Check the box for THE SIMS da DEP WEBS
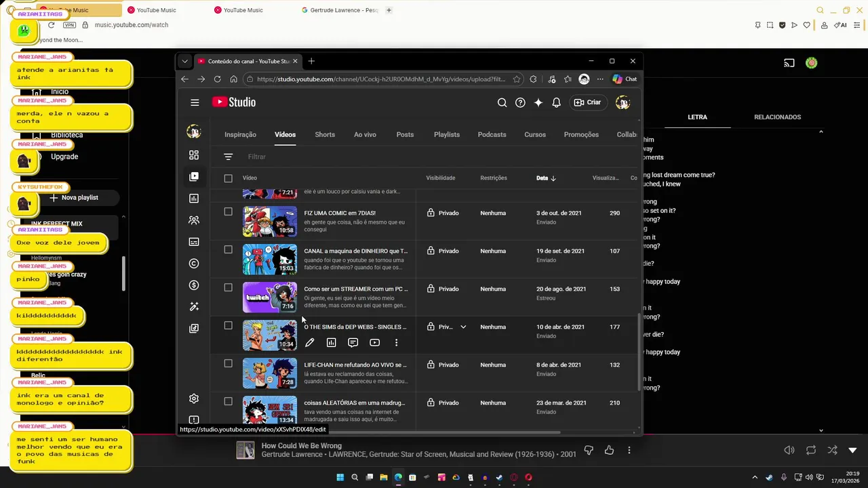The width and height of the screenshot is (868, 488). coord(228,325)
